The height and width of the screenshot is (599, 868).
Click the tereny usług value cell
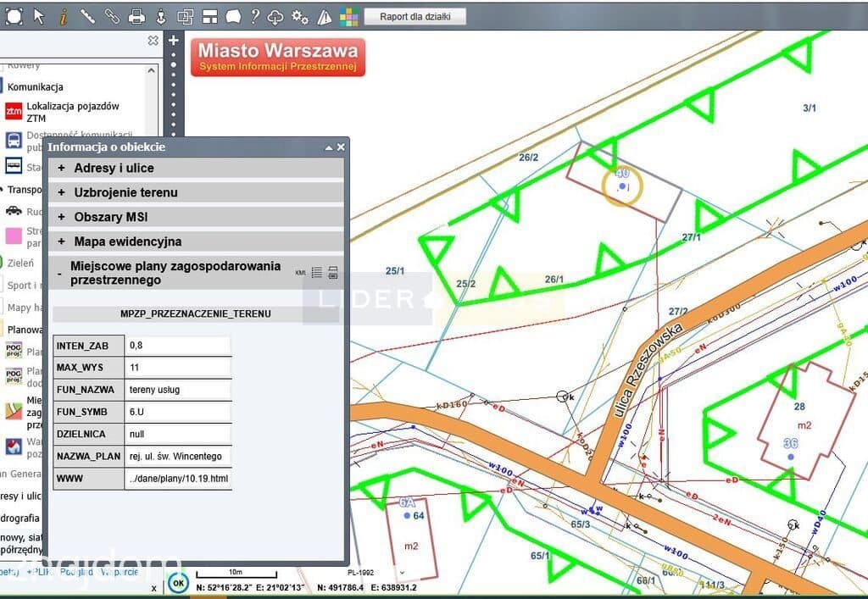click(x=178, y=390)
